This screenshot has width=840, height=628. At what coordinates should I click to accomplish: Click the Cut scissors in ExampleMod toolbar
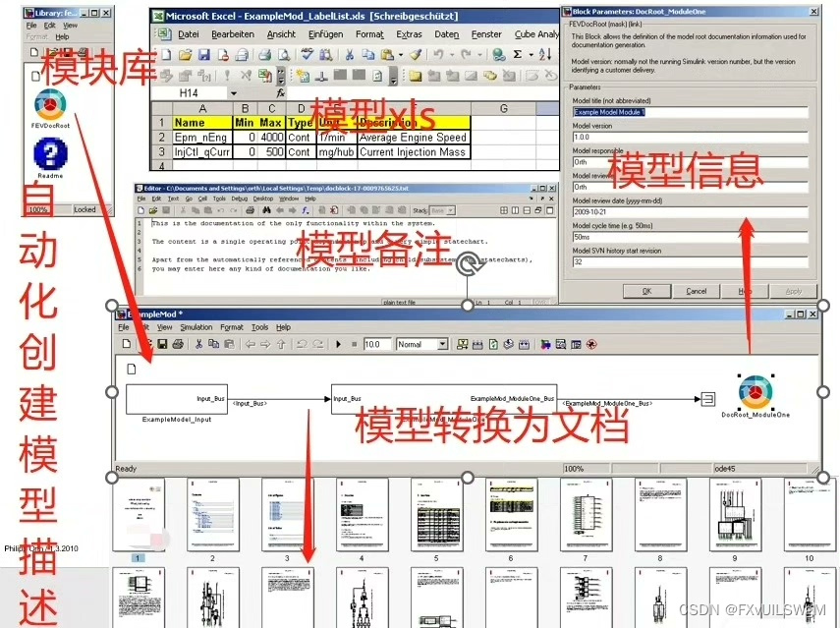pyautogui.click(x=198, y=344)
